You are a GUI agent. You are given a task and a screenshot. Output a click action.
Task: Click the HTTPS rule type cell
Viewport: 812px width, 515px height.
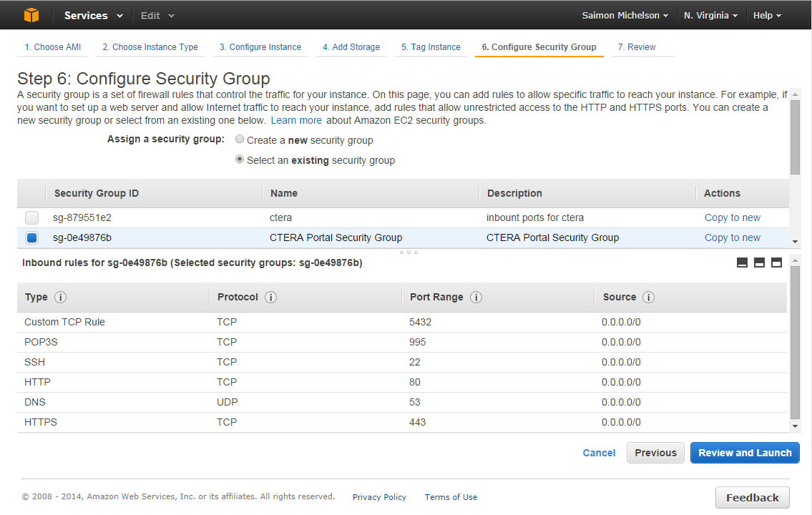coord(40,422)
